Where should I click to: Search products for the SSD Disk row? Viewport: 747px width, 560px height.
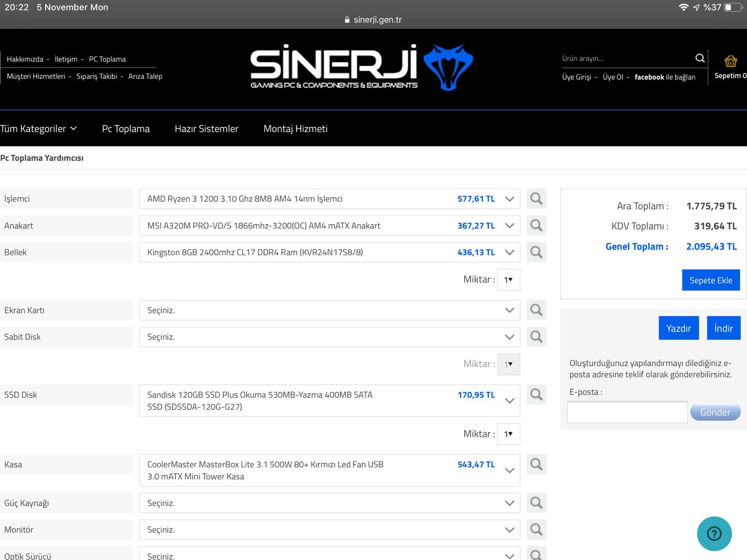(x=536, y=395)
